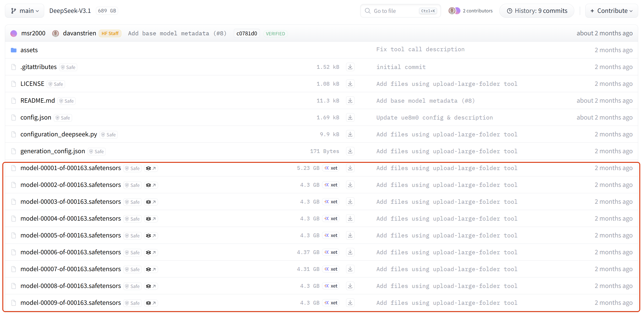This screenshot has width=644, height=313.
Task: Download config.json using its download icon
Action: pos(350,117)
